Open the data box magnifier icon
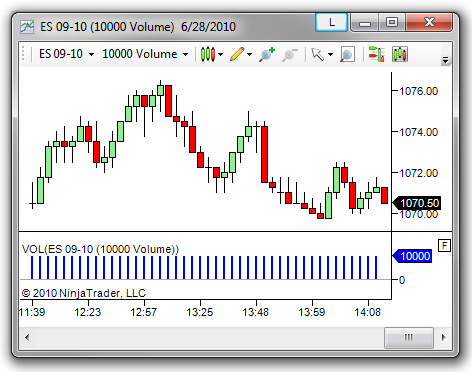 tap(347, 54)
